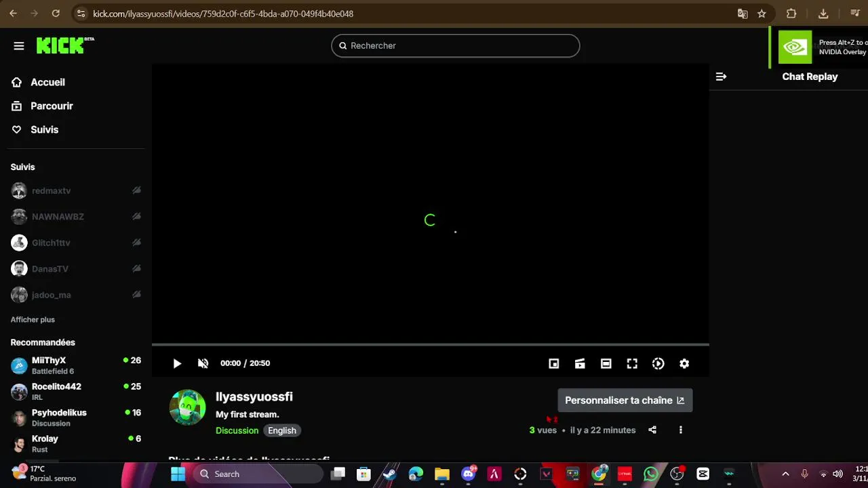This screenshot has height=488, width=868.
Task: Click Personnaliser ta chaîne button
Action: click(x=625, y=400)
